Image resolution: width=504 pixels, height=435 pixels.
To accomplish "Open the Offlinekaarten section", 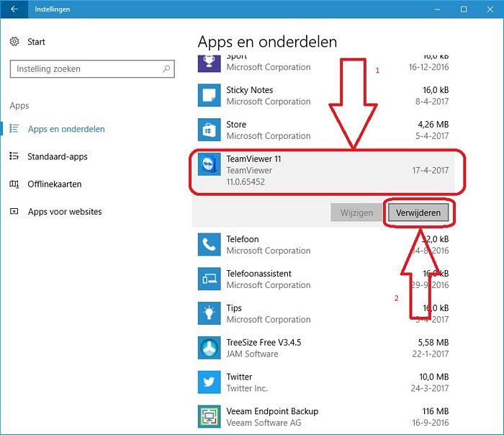I will click(55, 184).
